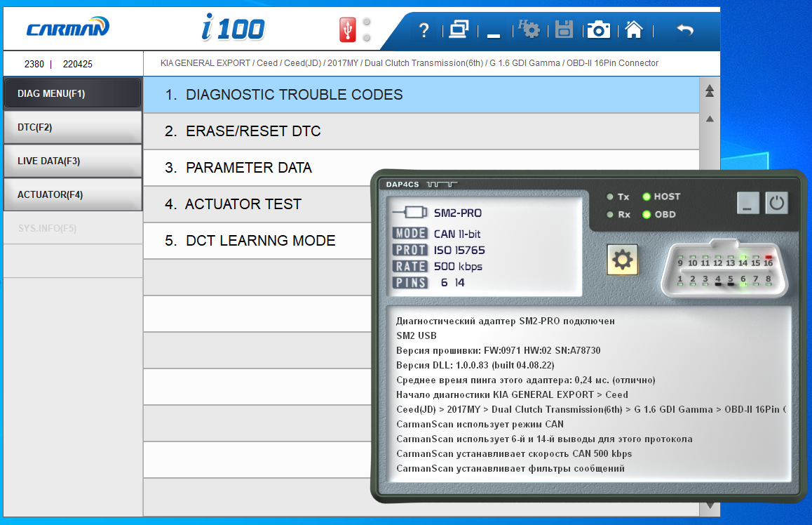Viewport: 812px width, 525px height.
Task: Open DIAG MENU(F1) tab
Action: [x=72, y=93]
